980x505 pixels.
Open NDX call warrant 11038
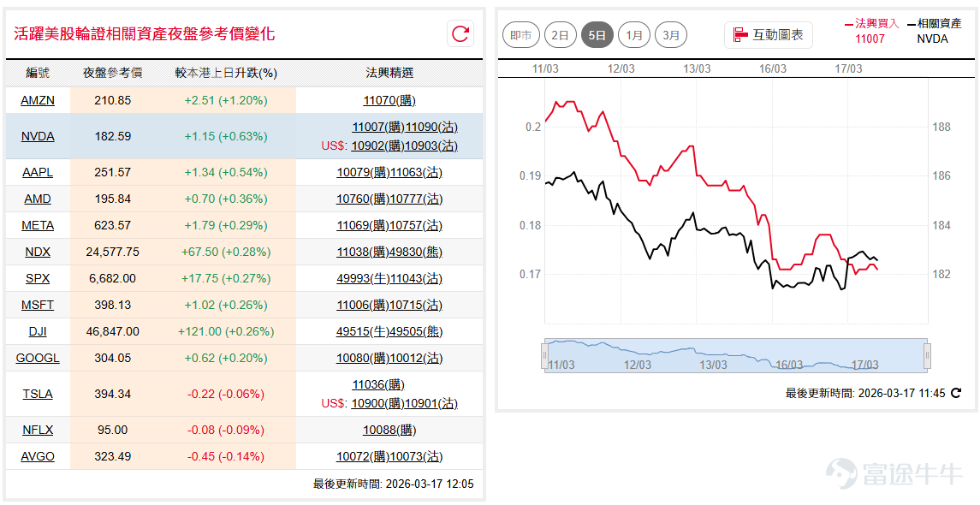click(363, 252)
